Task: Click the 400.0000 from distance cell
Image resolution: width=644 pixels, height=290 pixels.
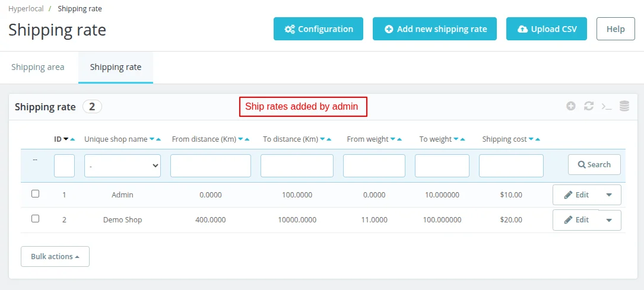Action: pos(211,220)
